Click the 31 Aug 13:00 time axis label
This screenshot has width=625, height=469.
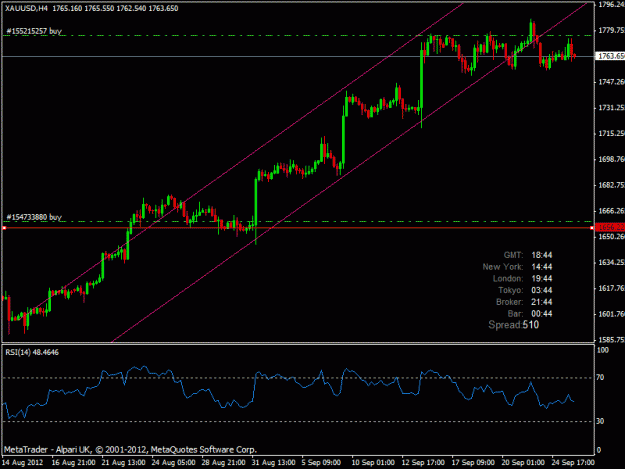pyautogui.click(x=273, y=463)
